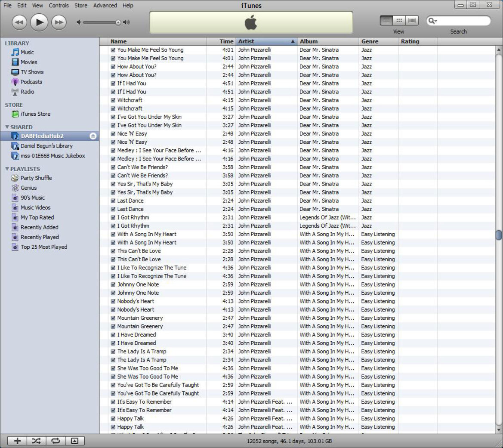Sort by Genre column header
Screen dimensions: 503x448
coord(379,41)
